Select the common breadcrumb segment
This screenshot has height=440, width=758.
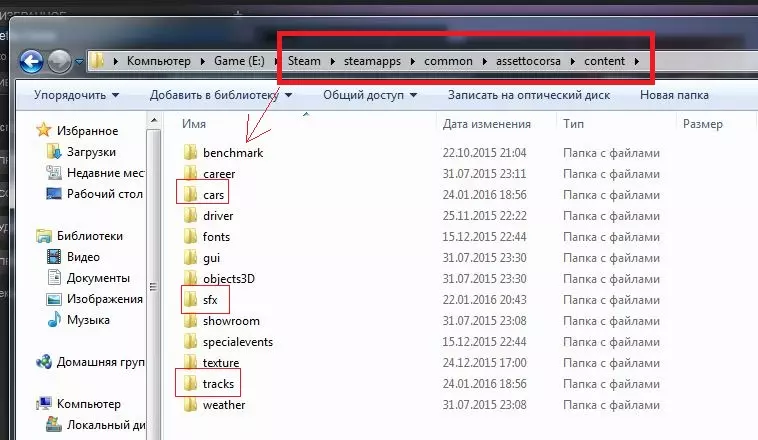[448, 61]
